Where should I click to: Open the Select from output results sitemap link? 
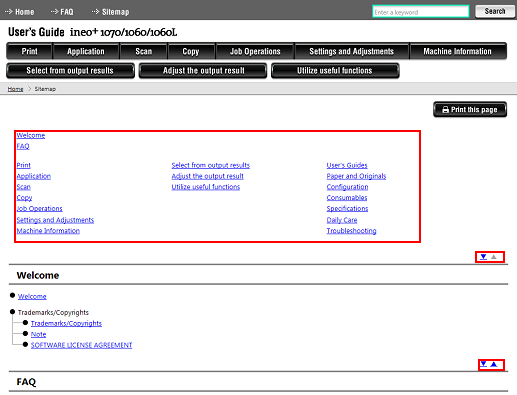click(x=211, y=165)
